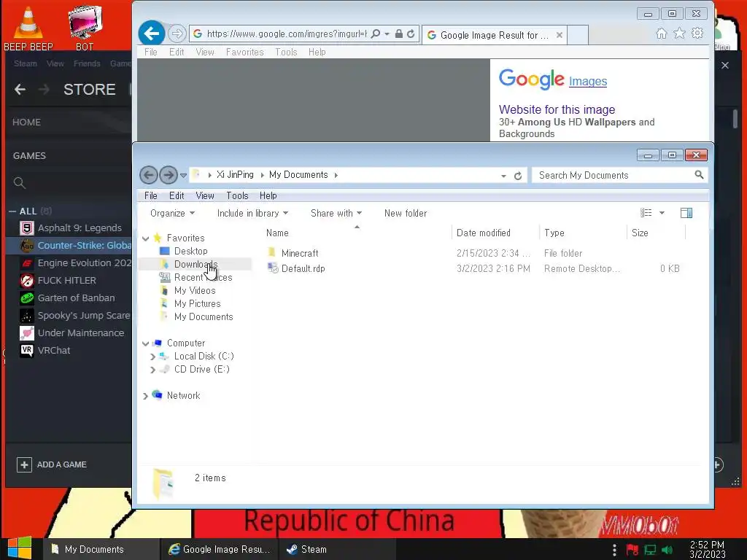Collapse the Computer tree group

point(146,343)
